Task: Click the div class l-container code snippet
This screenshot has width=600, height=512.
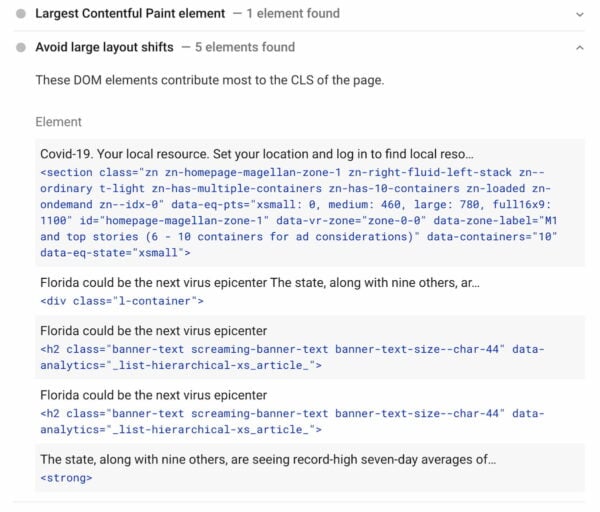Action: [122, 300]
